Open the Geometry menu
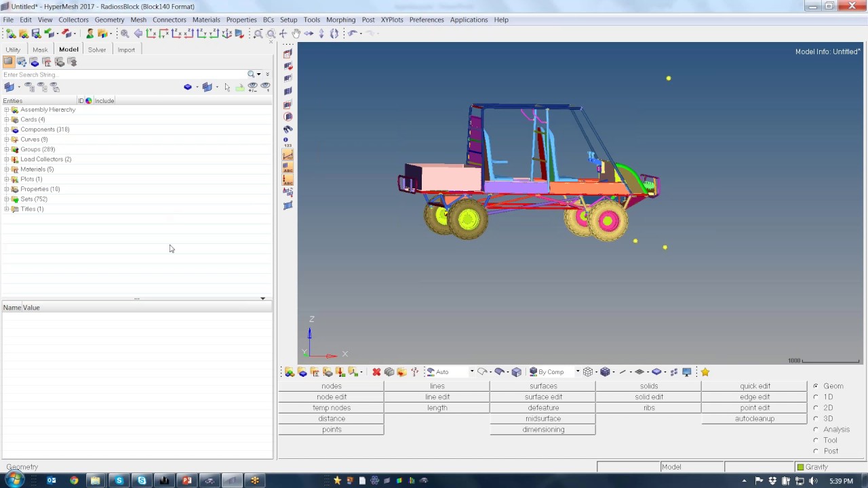This screenshot has width=868, height=488. [109, 20]
